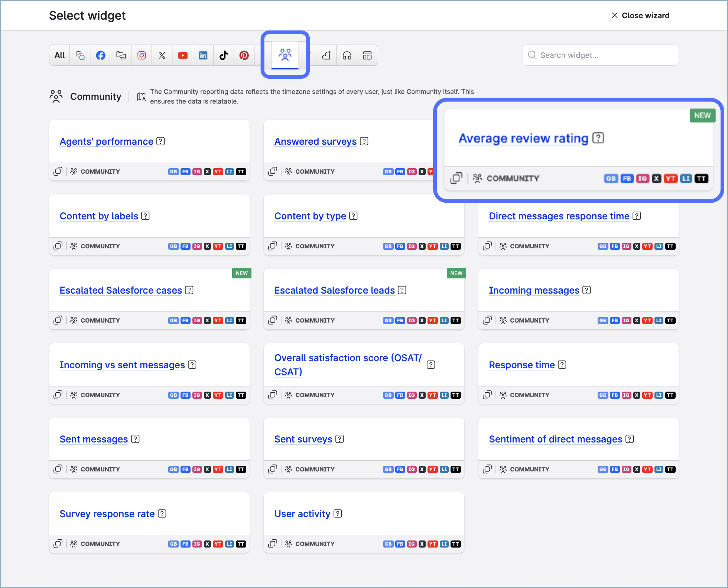
Task: Click in the Search widget field
Action: (600, 55)
